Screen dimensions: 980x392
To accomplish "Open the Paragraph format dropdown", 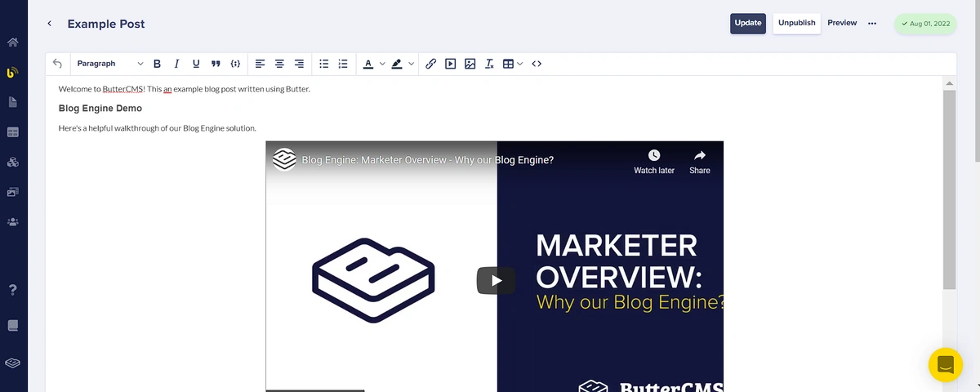I will (109, 64).
